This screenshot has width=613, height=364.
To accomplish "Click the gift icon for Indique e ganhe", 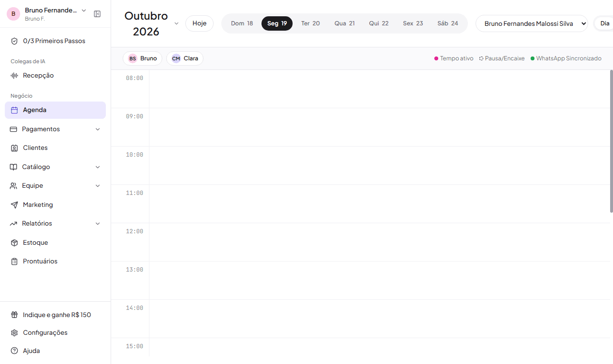I will (x=14, y=315).
